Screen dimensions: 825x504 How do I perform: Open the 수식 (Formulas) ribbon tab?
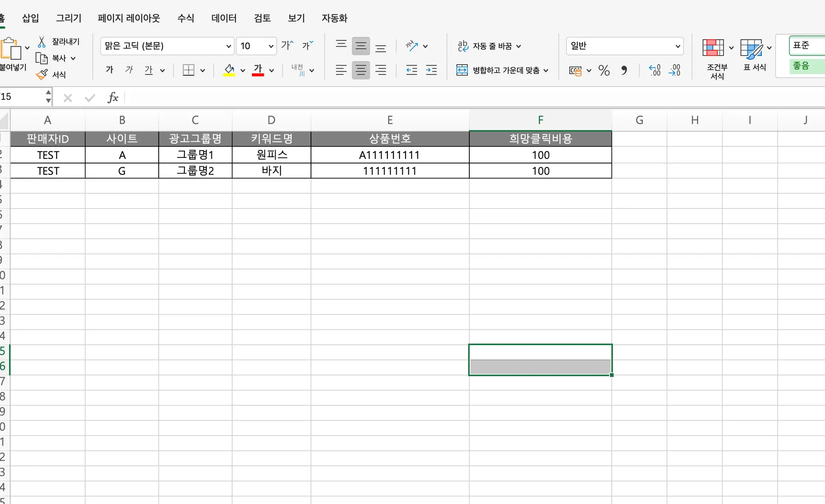pyautogui.click(x=186, y=18)
